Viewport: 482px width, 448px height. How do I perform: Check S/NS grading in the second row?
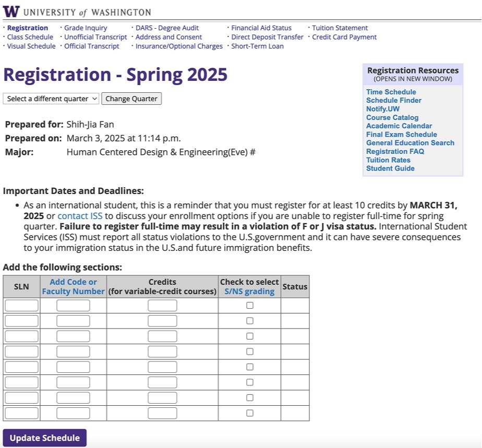click(x=250, y=321)
